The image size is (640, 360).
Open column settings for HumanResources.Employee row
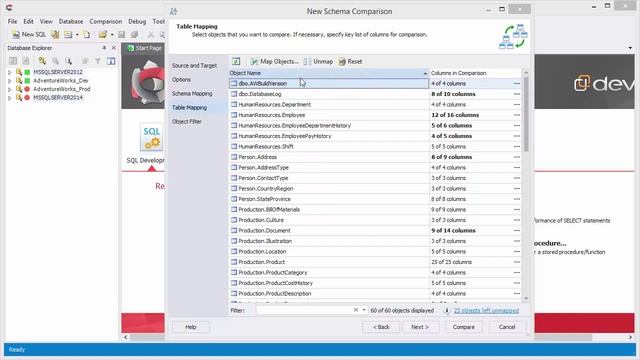click(x=517, y=115)
